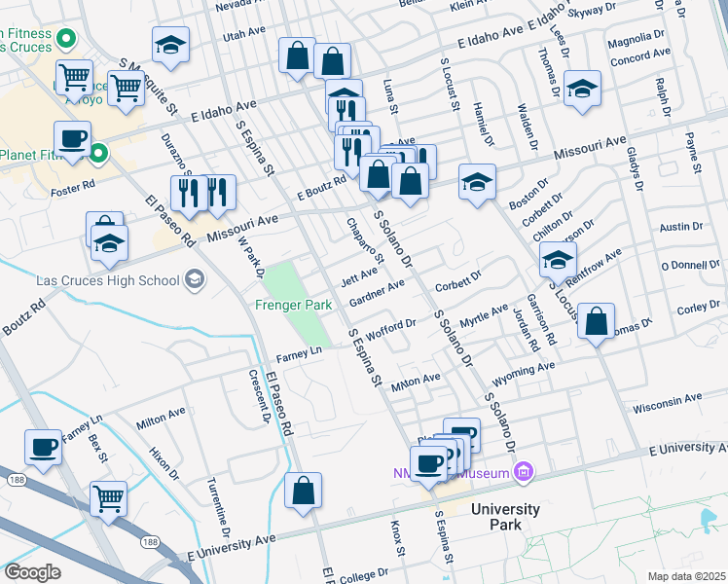
Task: Click the Utah Ave street label
Action: point(244,33)
